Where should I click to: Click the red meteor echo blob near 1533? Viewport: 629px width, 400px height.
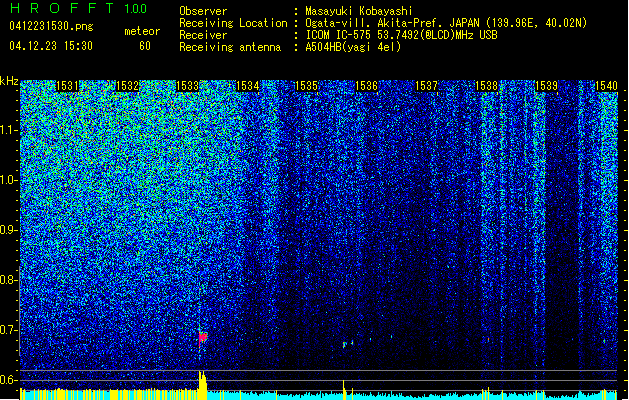[203, 338]
